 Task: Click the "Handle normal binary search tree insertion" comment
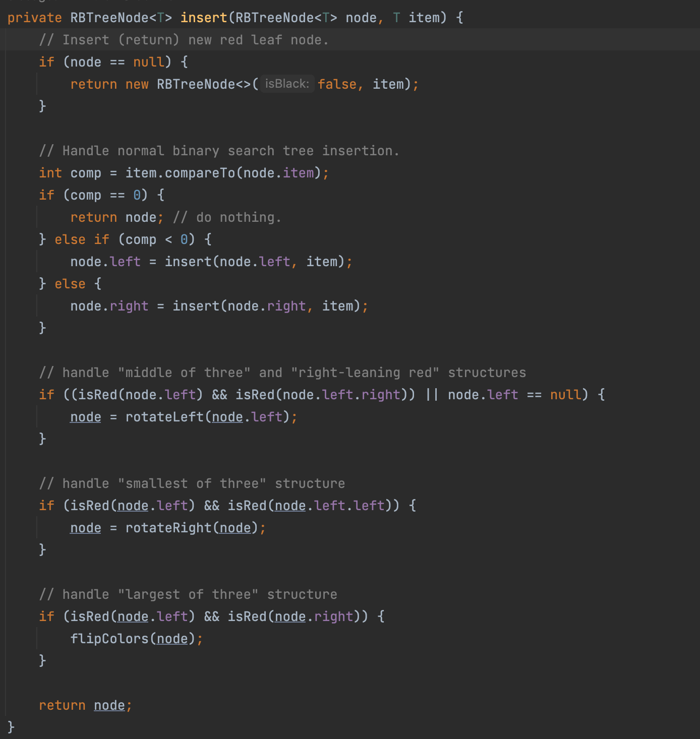219,151
